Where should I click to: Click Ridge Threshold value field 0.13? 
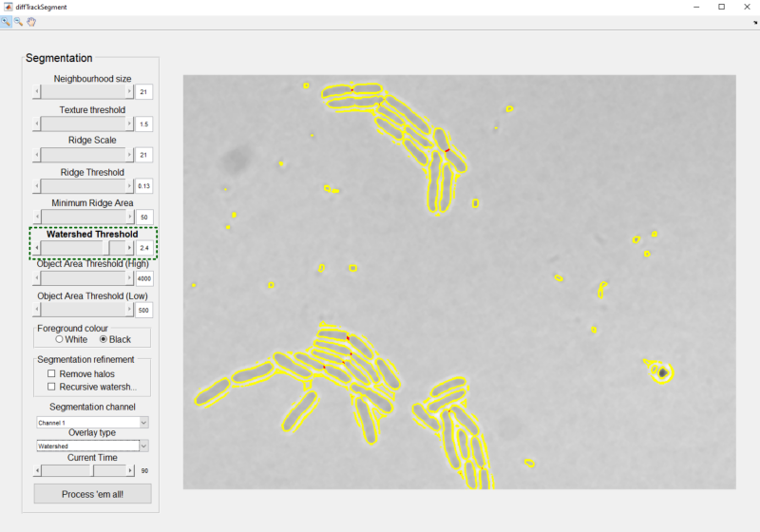pos(143,186)
